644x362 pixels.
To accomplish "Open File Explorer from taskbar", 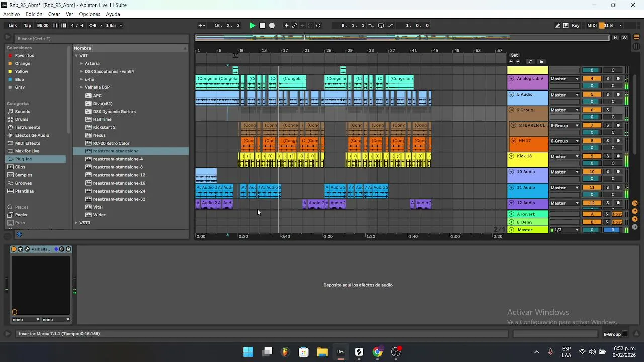I will [x=322, y=352].
